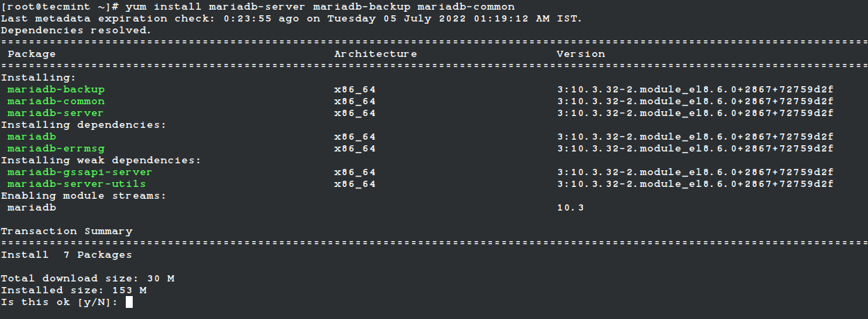
Task: Click the 10.3 module stream version
Action: point(571,208)
